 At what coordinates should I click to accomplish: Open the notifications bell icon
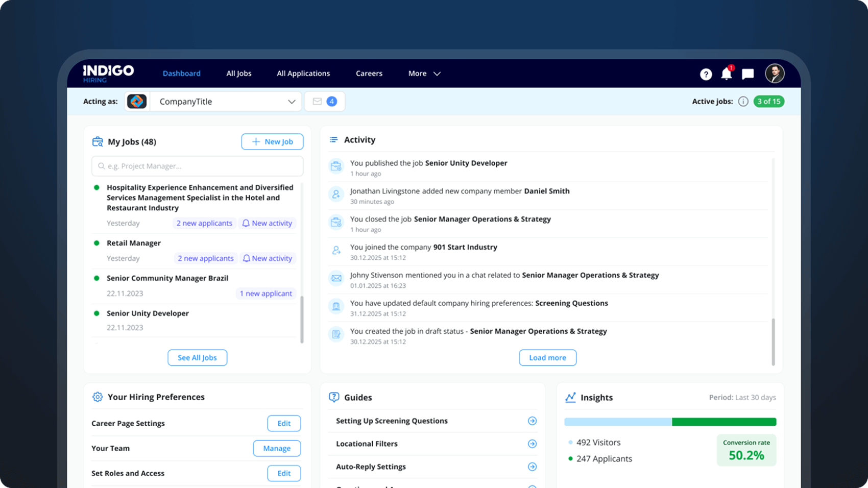pyautogui.click(x=726, y=75)
